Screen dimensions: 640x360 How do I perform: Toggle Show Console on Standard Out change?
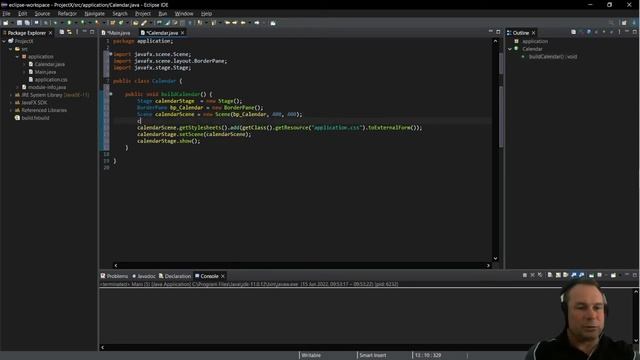[574, 276]
